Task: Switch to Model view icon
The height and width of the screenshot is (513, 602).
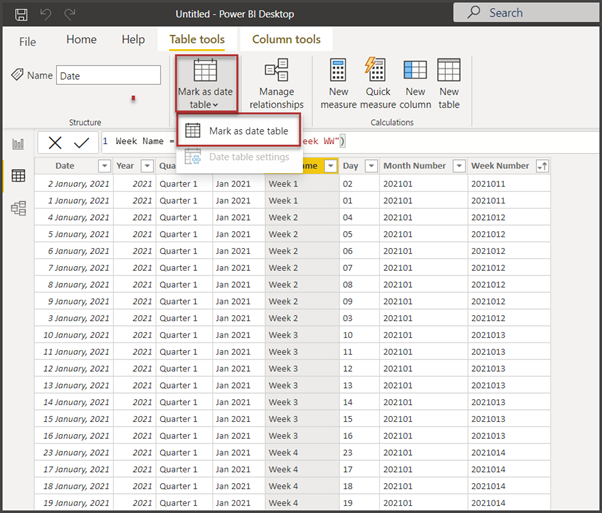Action: pos(18,208)
